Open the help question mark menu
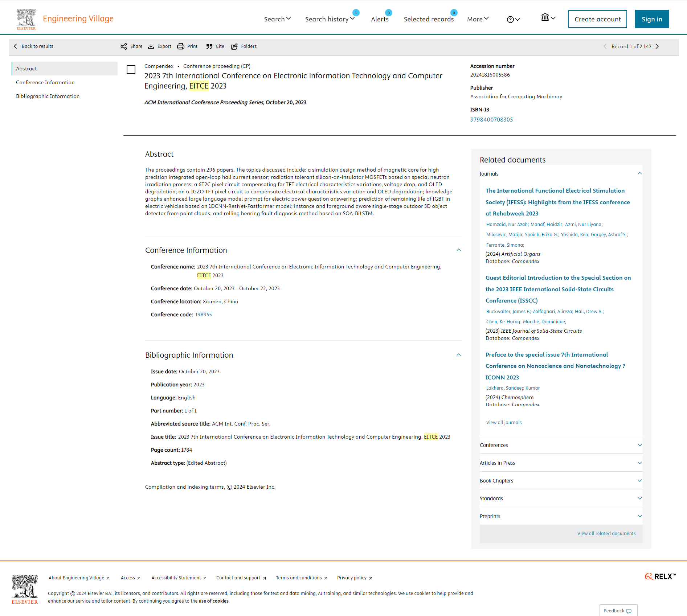 point(514,20)
